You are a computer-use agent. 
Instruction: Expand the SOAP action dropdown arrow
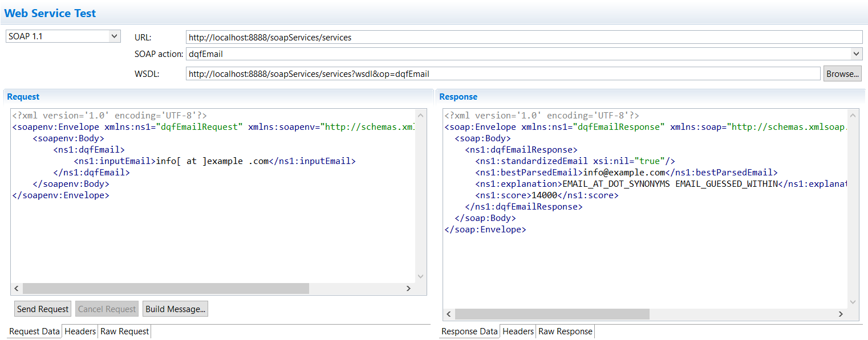(x=856, y=54)
